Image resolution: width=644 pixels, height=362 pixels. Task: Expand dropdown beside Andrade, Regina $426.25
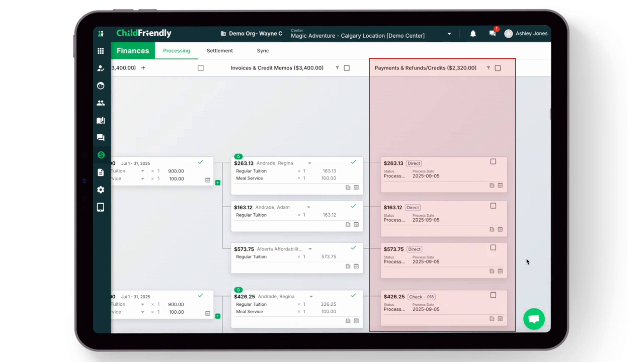(311, 297)
